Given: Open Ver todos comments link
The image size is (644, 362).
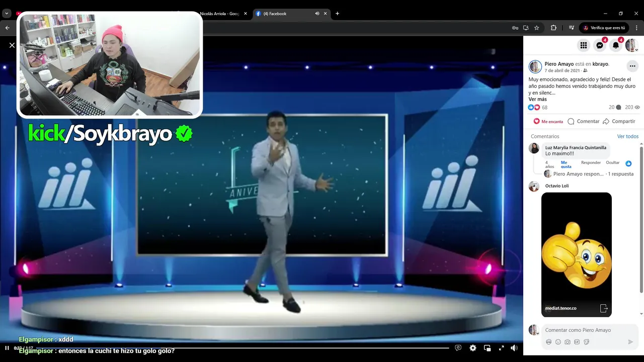Looking at the screenshot, I should click(628, 136).
